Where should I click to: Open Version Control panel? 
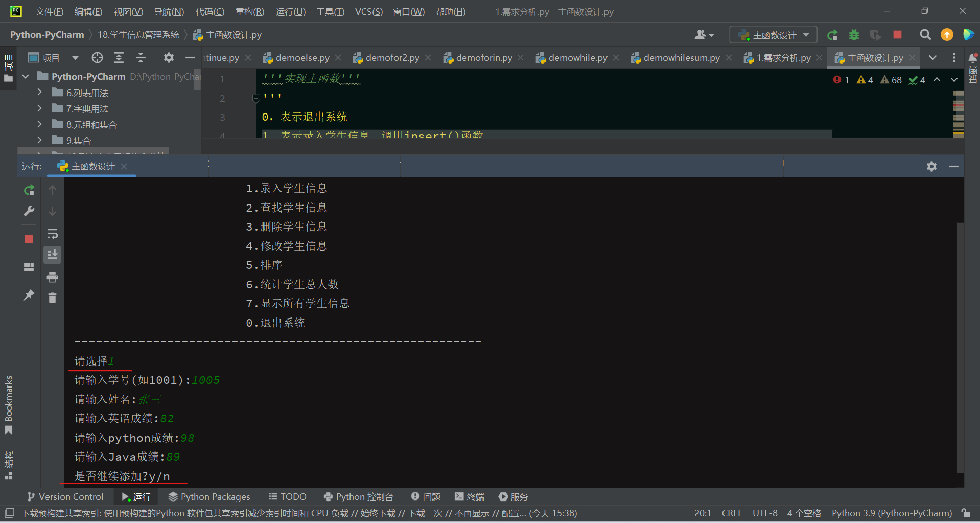[x=65, y=496]
